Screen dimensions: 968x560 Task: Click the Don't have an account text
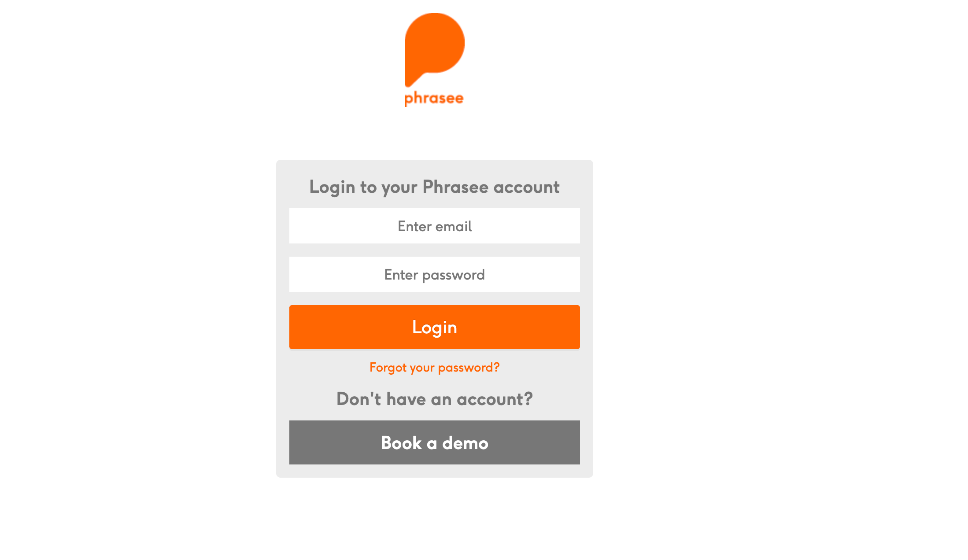click(434, 399)
